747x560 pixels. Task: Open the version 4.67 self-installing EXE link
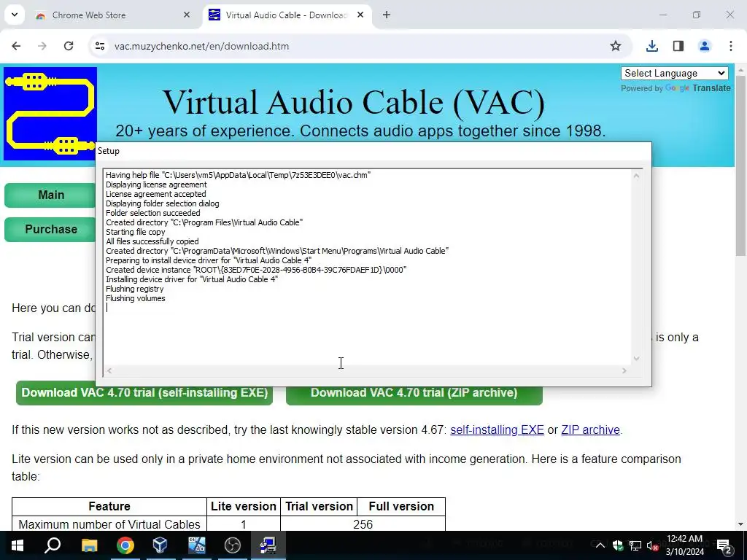tap(497, 429)
